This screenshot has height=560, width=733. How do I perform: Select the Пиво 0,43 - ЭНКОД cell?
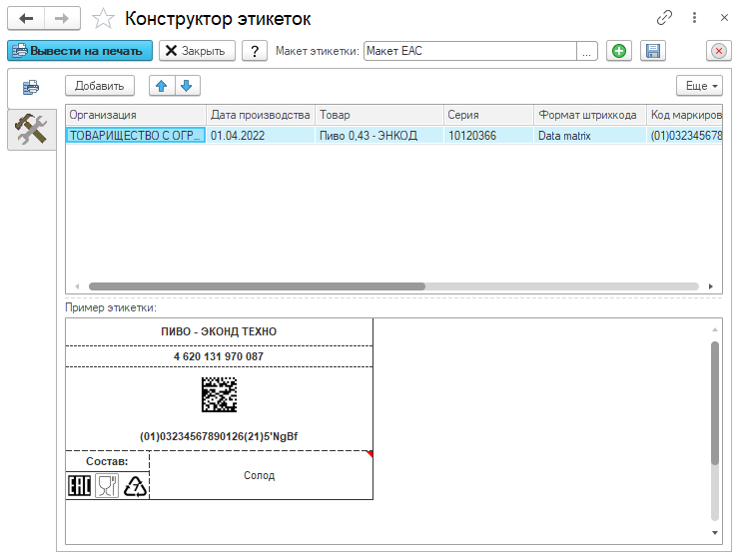(x=378, y=134)
